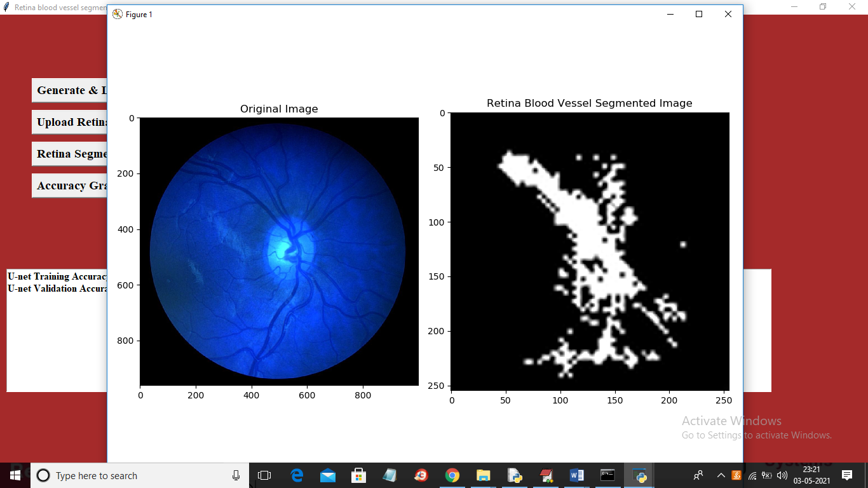
Task: Switch to Command Prompt in taskbar
Action: [608, 475]
